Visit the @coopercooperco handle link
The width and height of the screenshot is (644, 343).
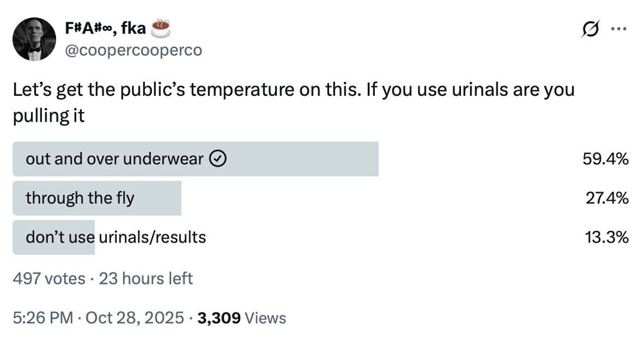133,50
